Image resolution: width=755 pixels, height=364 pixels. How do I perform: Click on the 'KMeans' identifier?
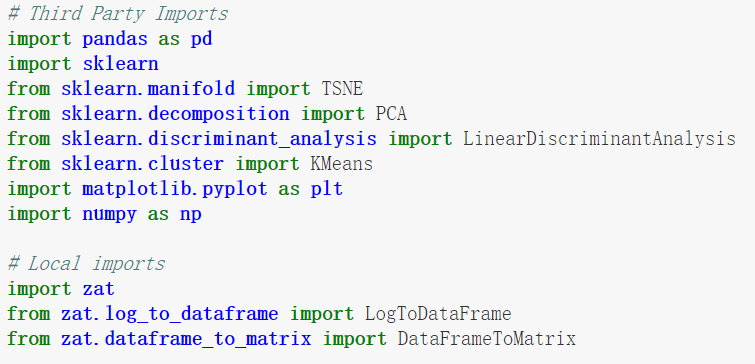pos(341,164)
